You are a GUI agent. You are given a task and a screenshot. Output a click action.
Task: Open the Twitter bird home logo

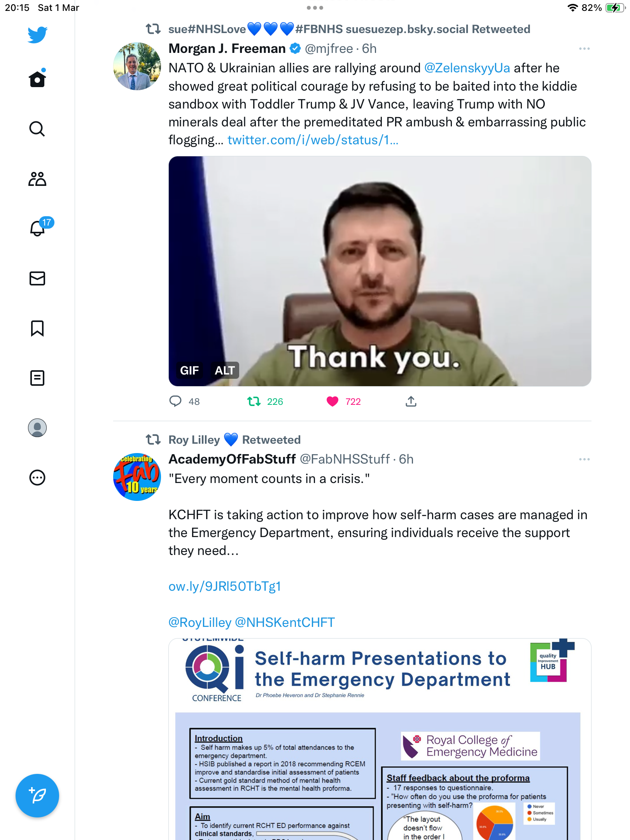pos(37,35)
